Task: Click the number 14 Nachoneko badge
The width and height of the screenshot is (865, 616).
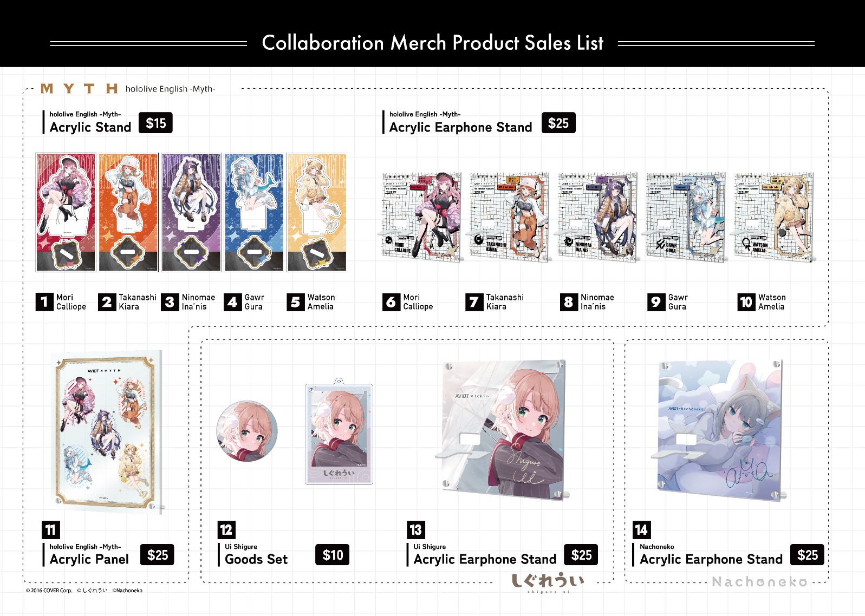Action: click(641, 529)
